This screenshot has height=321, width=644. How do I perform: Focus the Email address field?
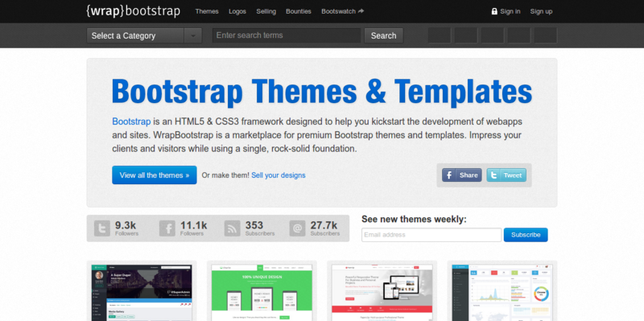[431, 235]
